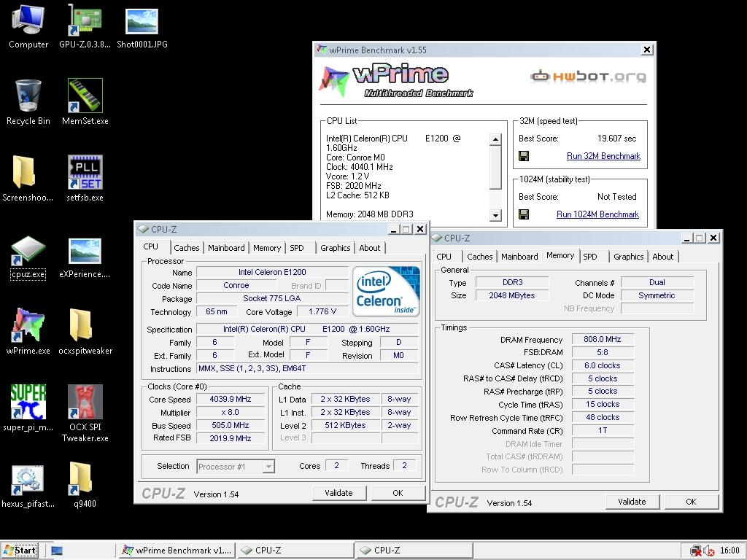The image size is (747, 560).
Task: Run the 32M Benchmark
Action: pyautogui.click(x=603, y=156)
